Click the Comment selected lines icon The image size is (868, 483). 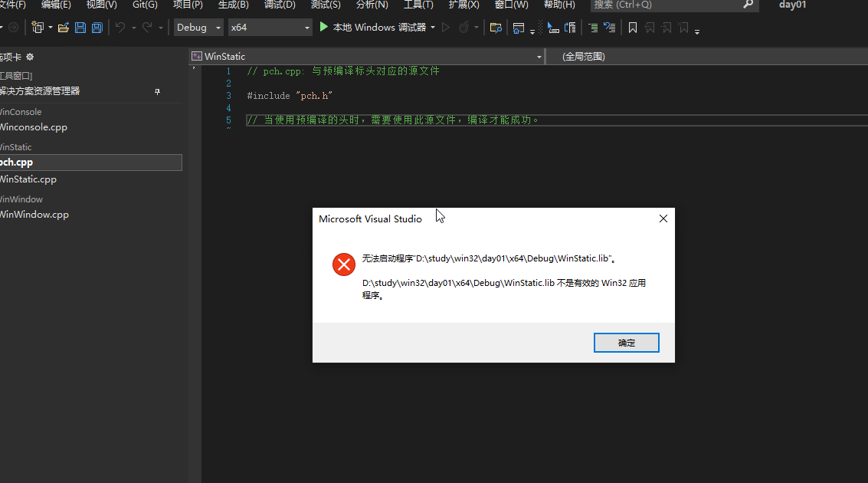pos(593,28)
